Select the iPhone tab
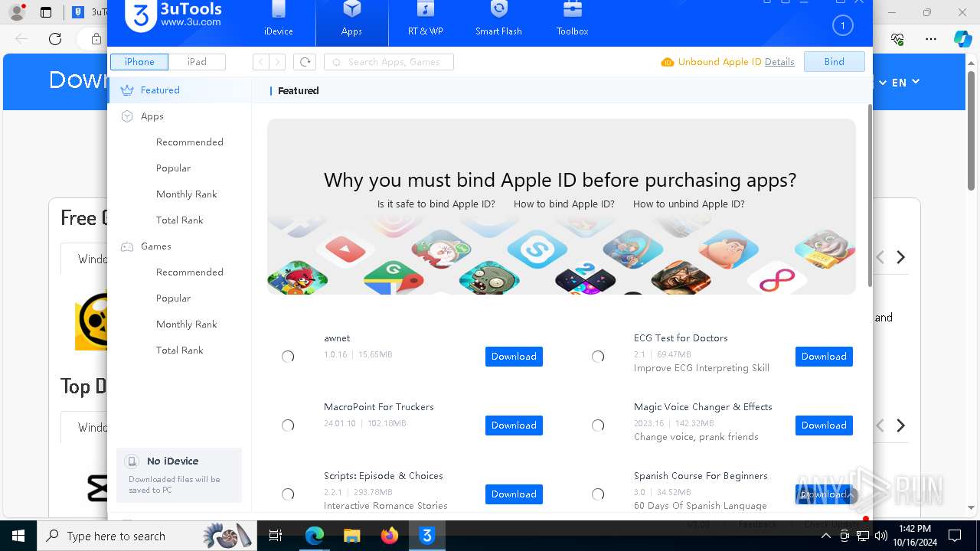The image size is (980, 551). tap(139, 62)
